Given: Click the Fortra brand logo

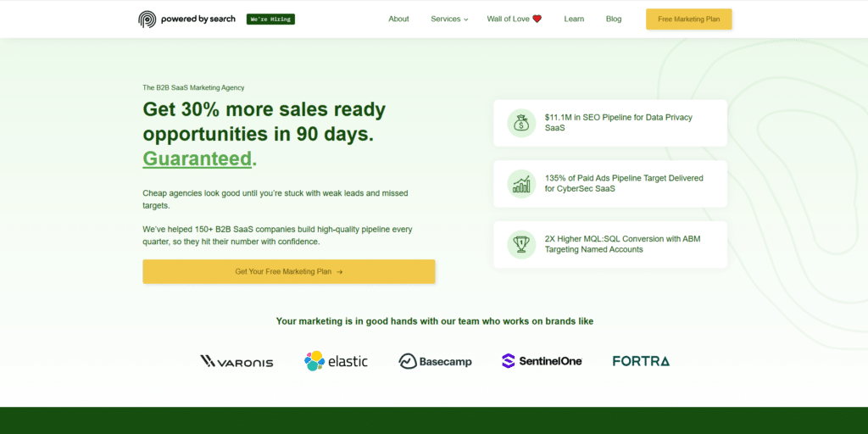Looking at the screenshot, I should point(641,361).
